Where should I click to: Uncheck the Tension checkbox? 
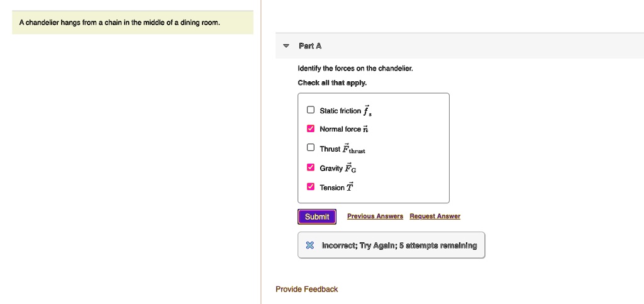click(311, 186)
